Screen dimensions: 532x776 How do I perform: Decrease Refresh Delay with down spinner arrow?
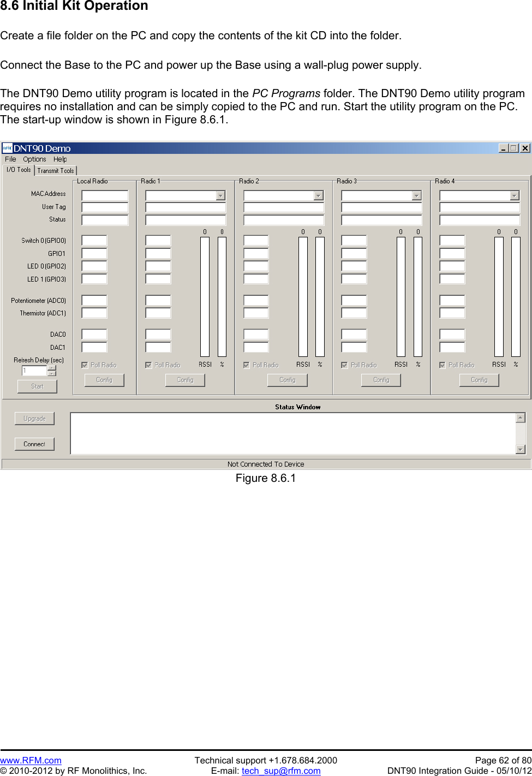(52, 373)
